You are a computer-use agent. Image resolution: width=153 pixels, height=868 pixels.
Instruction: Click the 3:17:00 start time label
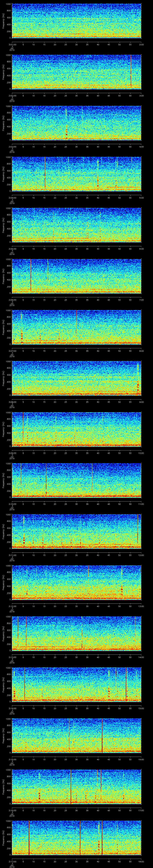click(x=12, y=861)
